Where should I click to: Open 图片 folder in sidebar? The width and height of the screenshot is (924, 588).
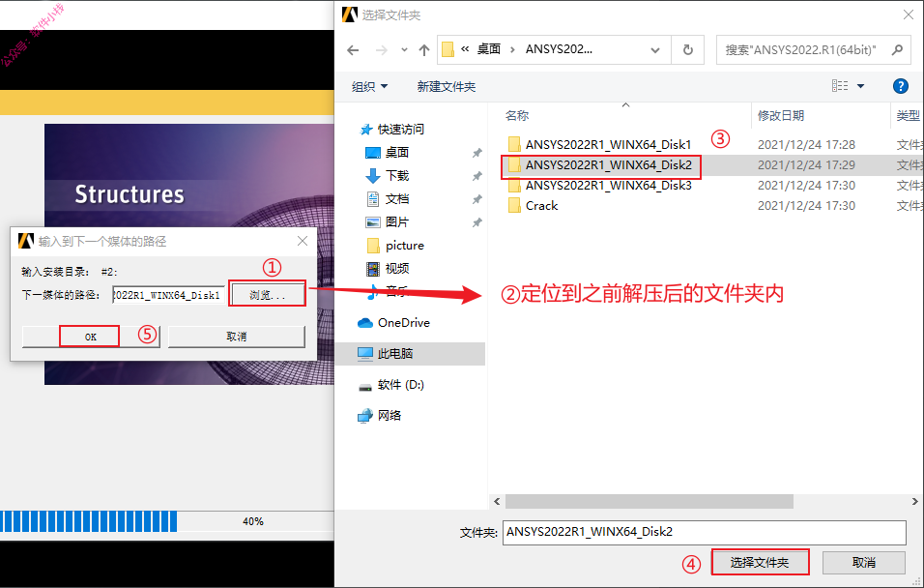click(x=396, y=222)
